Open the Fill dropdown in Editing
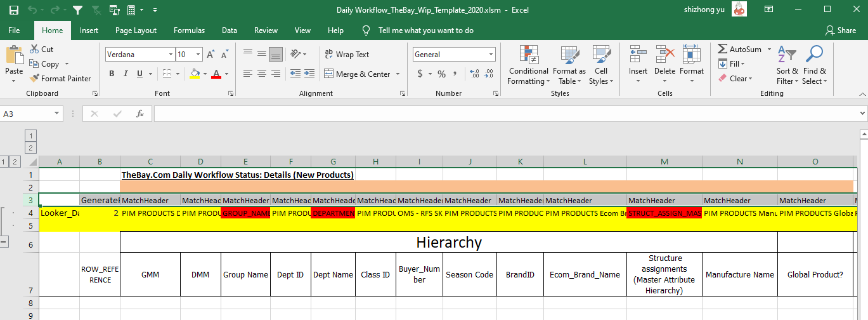Image resolution: width=868 pixels, height=320 pixels. 732,64
